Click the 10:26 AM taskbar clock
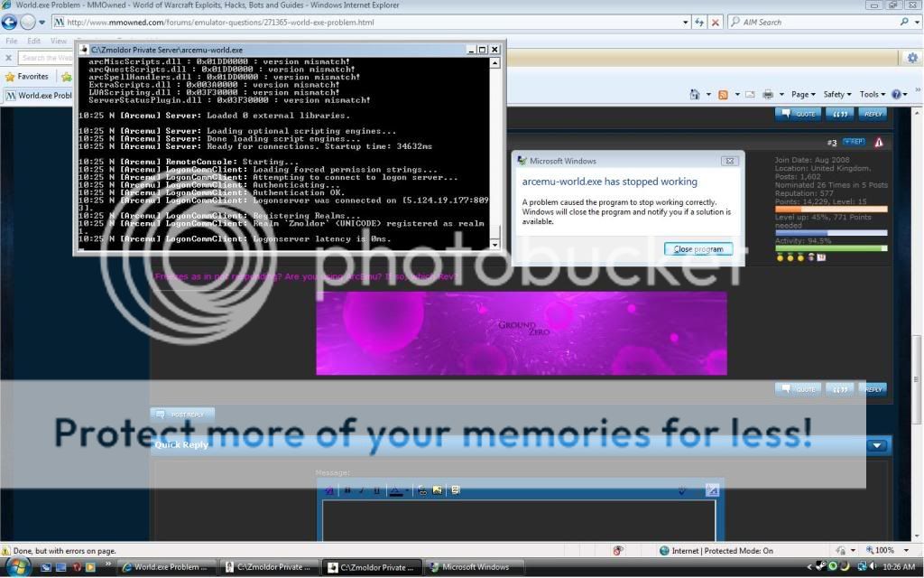 (899, 567)
